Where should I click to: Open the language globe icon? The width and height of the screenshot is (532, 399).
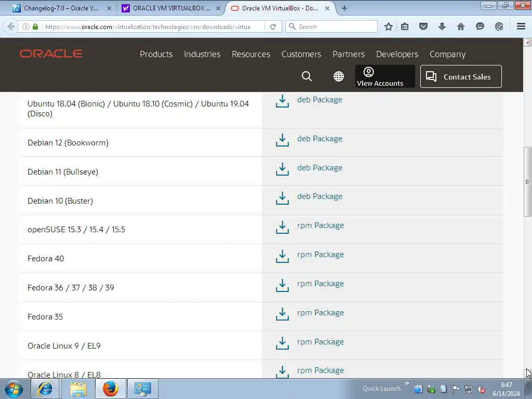(x=338, y=76)
